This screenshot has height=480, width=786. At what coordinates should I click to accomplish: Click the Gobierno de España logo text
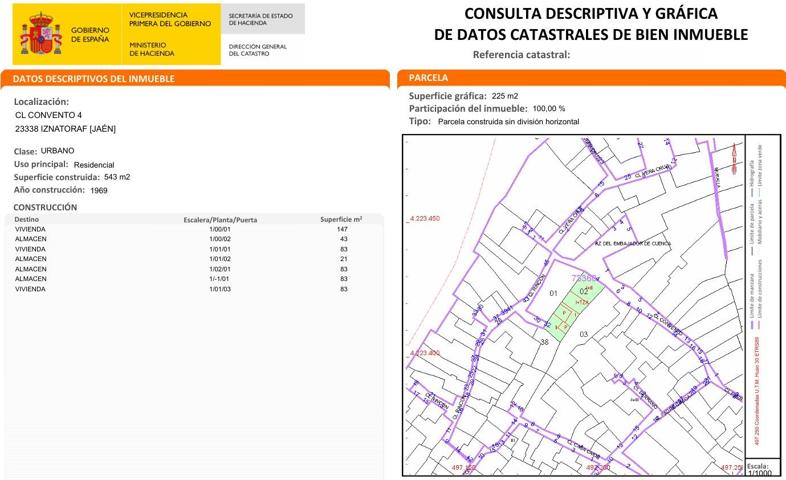pos(90,35)
